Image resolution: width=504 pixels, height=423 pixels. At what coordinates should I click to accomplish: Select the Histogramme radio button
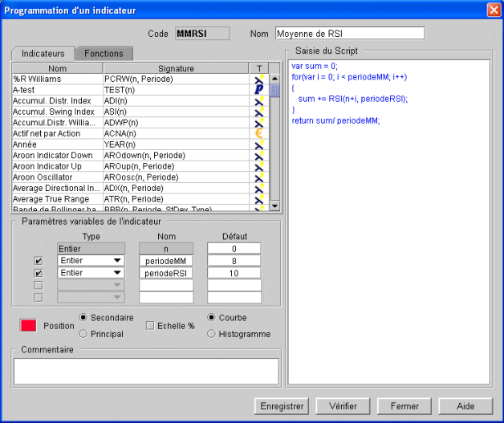click(x=211, y=334)
